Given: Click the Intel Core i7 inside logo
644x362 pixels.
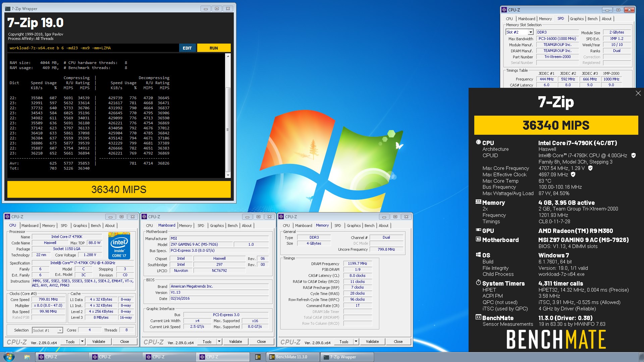Looking at the screenshot, I should point(119,246).
